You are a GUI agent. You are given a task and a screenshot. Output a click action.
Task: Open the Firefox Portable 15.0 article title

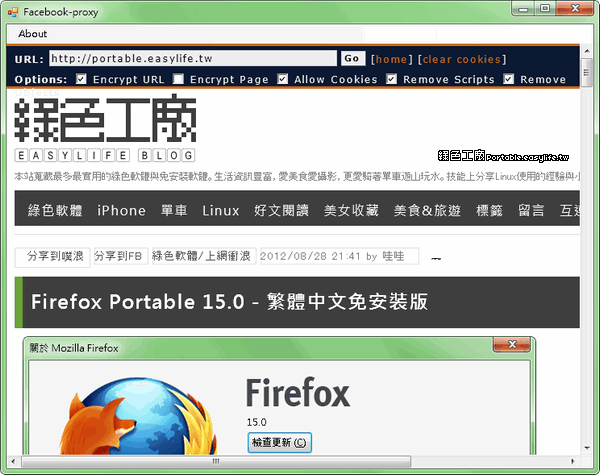pyautogui.click(x=230, y=302)
